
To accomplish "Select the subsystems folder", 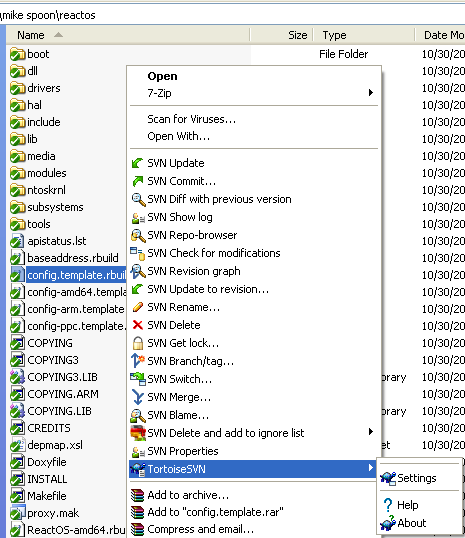I will 55,207.
